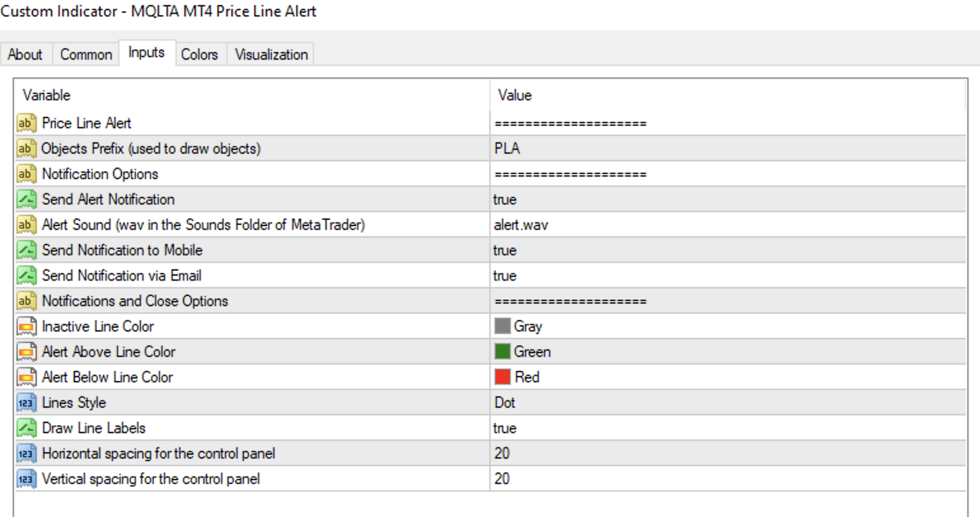Viewport: 980px width, 517px height.
Task: Open the About tab
Action: [25, 55]
